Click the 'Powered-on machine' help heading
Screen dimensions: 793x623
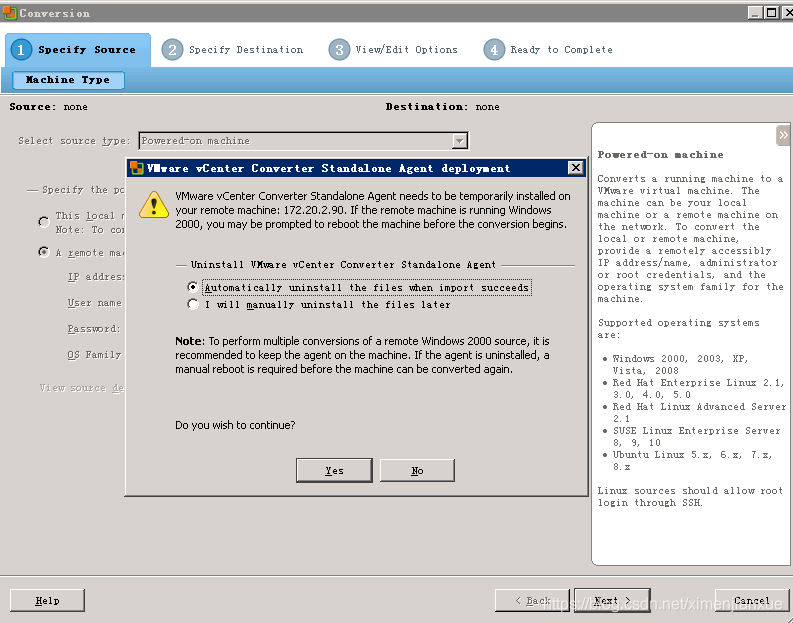[660, 155]
